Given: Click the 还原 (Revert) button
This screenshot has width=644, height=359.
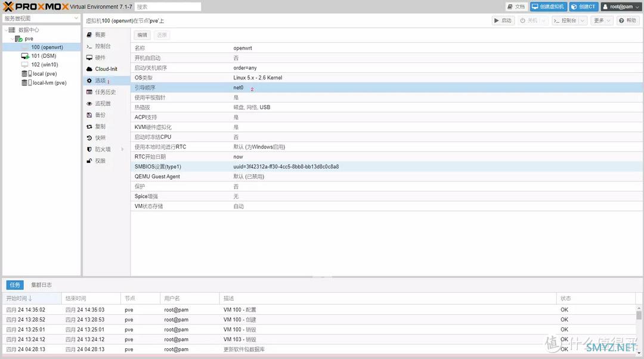Looking at the screenshot, I should [x=162, y=35].
